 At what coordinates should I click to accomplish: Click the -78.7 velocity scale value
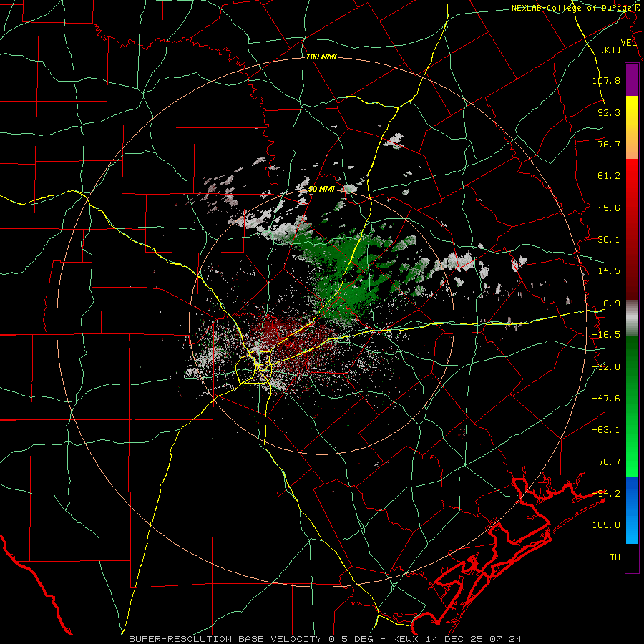tap(606, 462)
